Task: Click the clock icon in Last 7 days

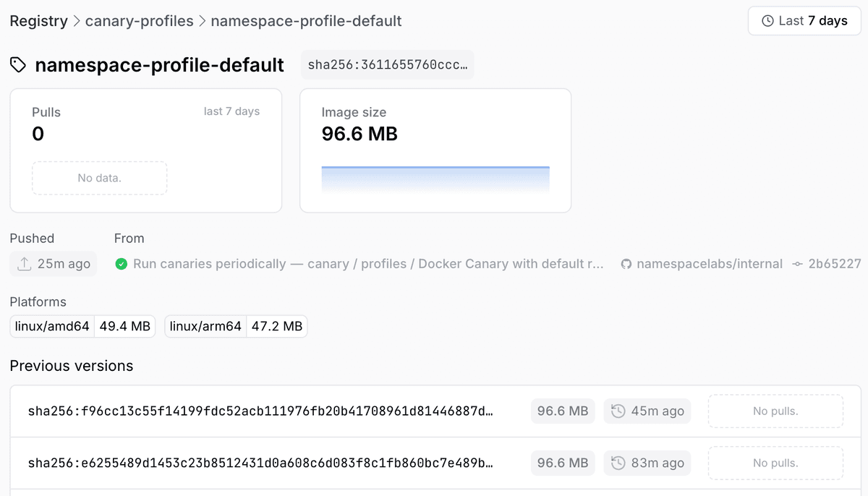Action: click(768, 21)
